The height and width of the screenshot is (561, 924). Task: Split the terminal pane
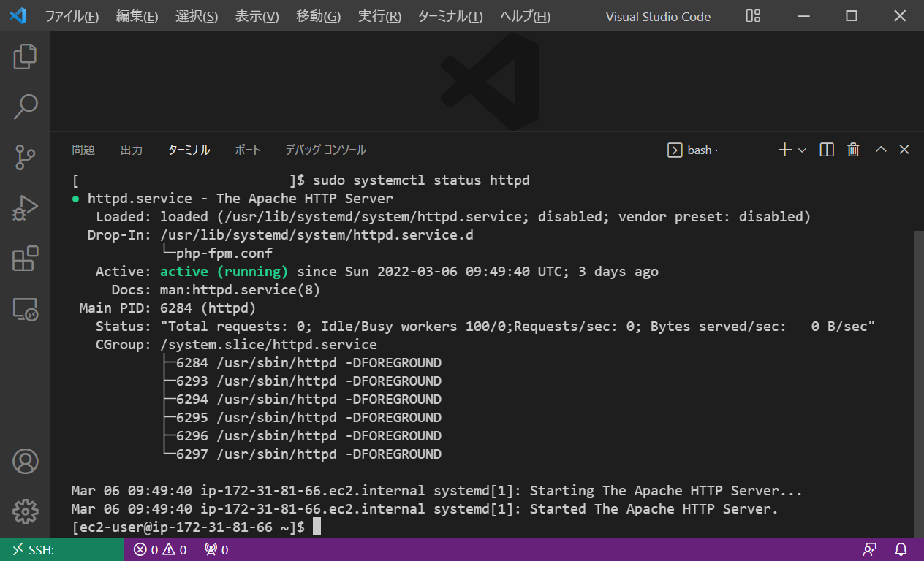(x=827, y=150)
